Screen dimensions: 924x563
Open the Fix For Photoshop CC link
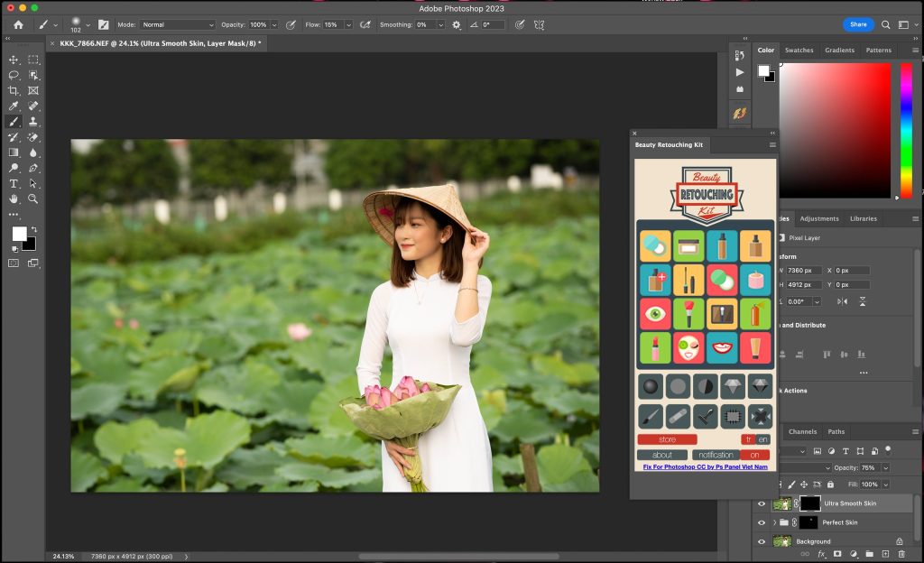[x=704, y=466]
